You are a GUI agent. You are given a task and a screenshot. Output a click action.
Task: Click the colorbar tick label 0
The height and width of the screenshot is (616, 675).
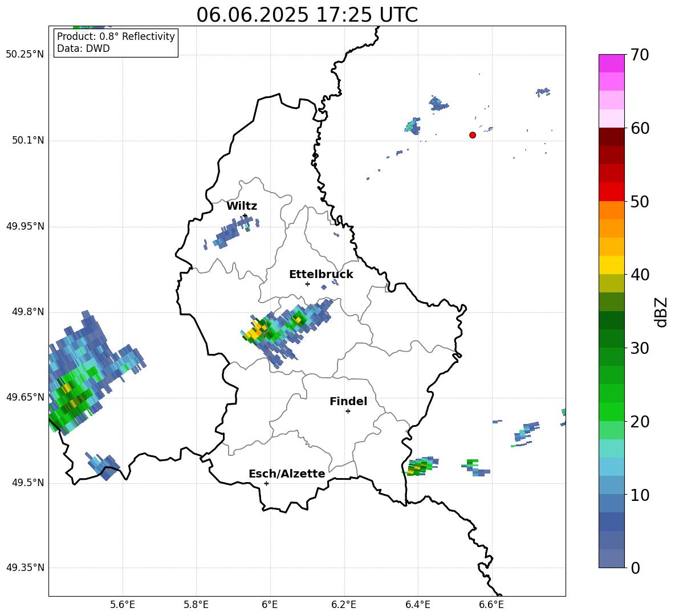(636, 568)
